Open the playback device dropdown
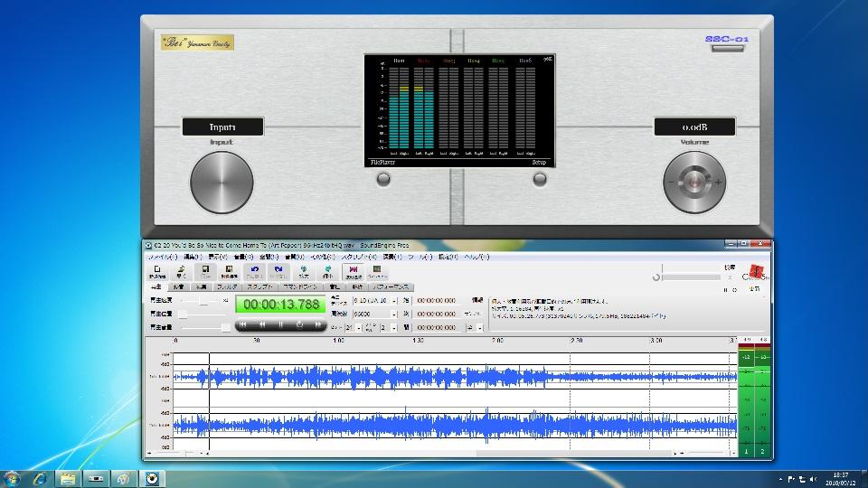This screenshot has height=488, width=868. tap(393, 300)
